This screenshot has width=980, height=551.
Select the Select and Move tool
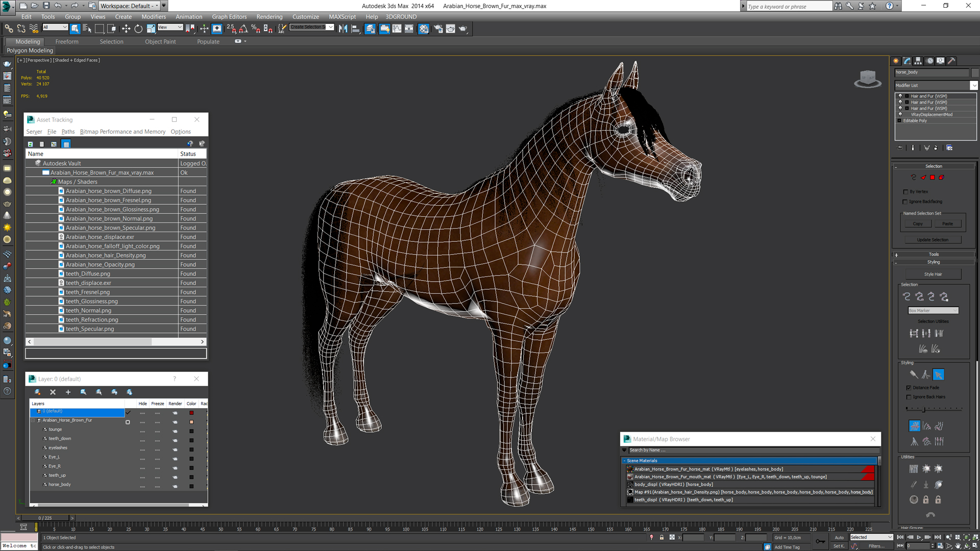(x=126, y=29)
